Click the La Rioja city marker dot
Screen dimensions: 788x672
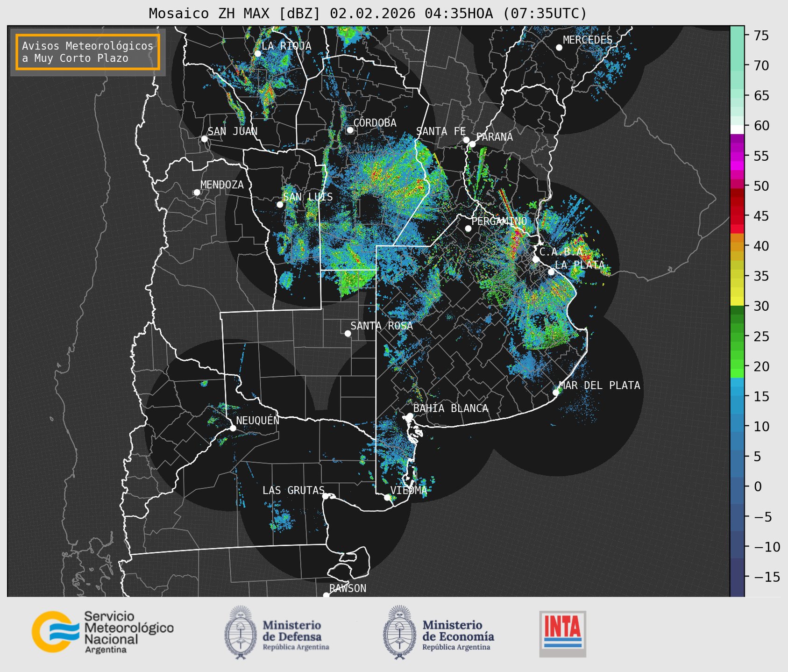pyautogui.click(x=258, y=54)
